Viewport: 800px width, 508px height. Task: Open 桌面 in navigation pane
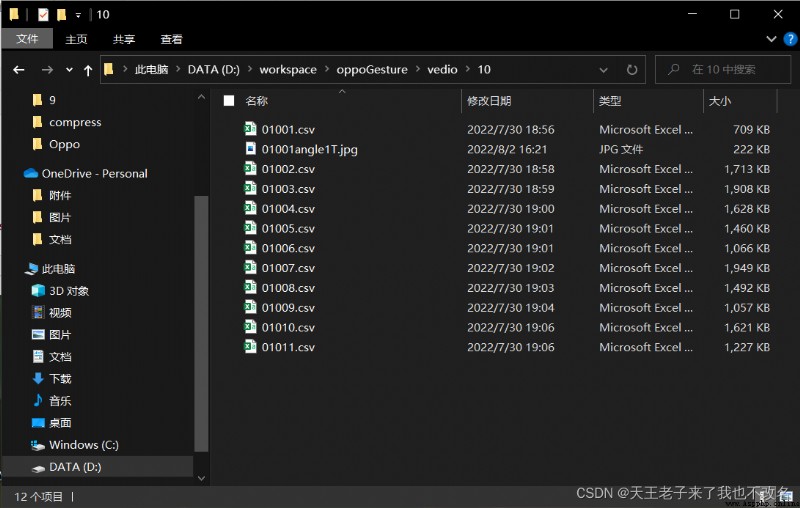coord(60,422)
